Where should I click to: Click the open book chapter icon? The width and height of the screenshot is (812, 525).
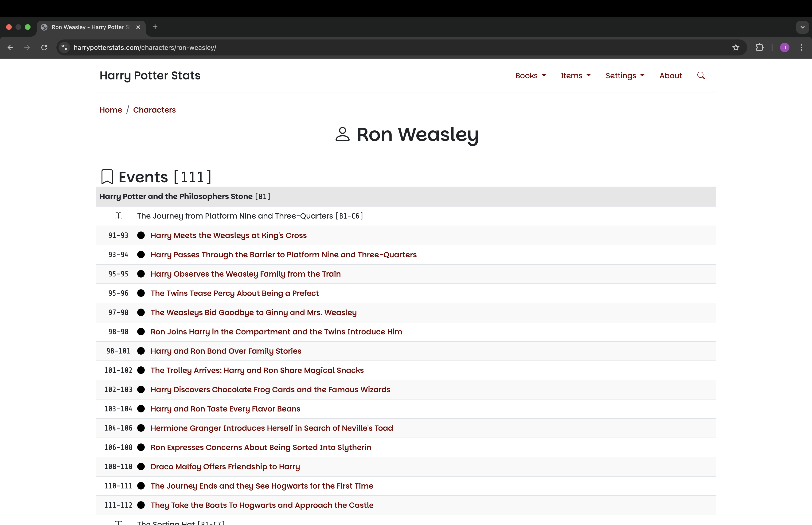pyautogui.click(x=118, y=216)
